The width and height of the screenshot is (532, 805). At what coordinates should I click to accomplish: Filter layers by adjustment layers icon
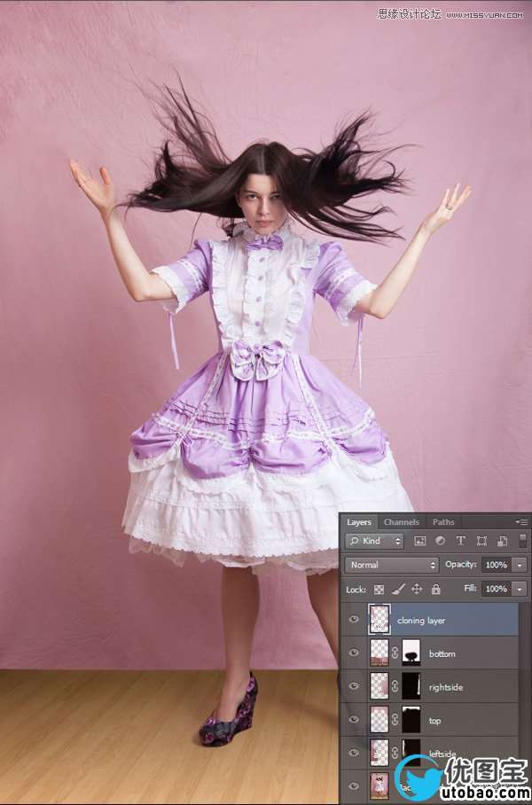point(440,541)
